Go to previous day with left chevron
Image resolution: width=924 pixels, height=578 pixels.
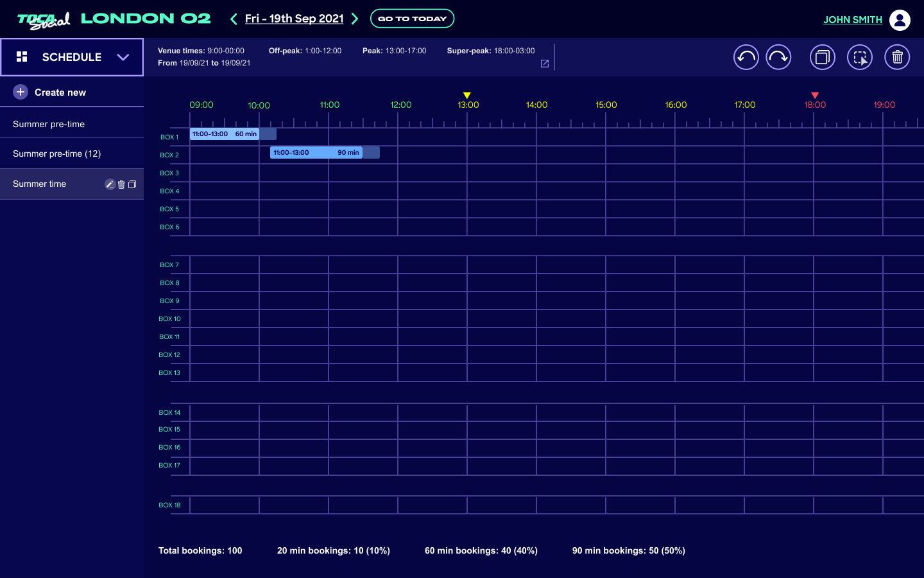[234, 19]
